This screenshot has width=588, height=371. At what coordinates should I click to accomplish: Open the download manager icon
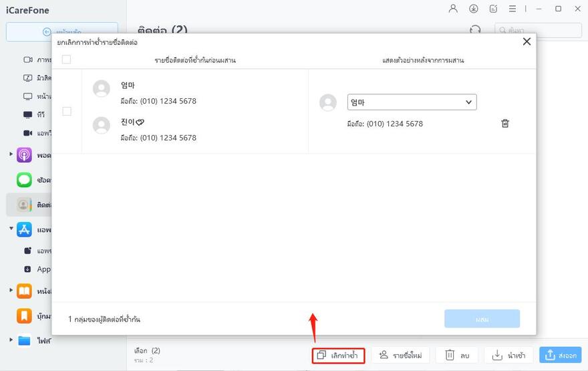coord(473,9)
